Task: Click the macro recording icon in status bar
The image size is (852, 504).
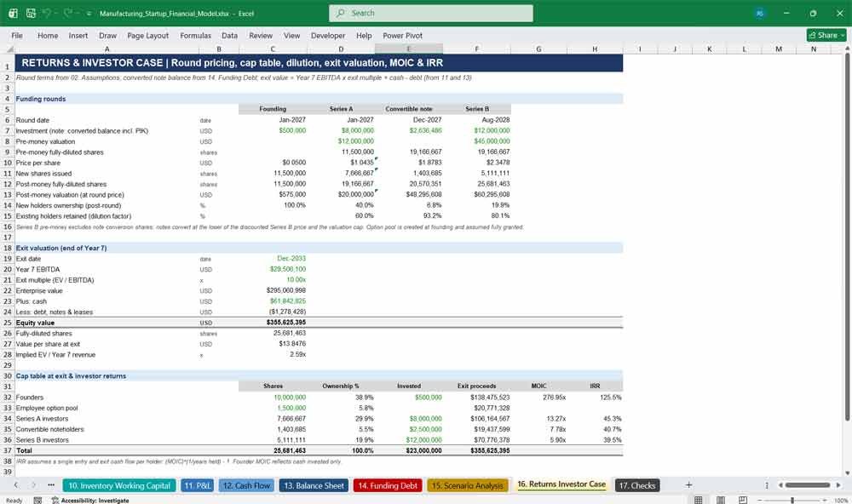Action: pos(37,501)
